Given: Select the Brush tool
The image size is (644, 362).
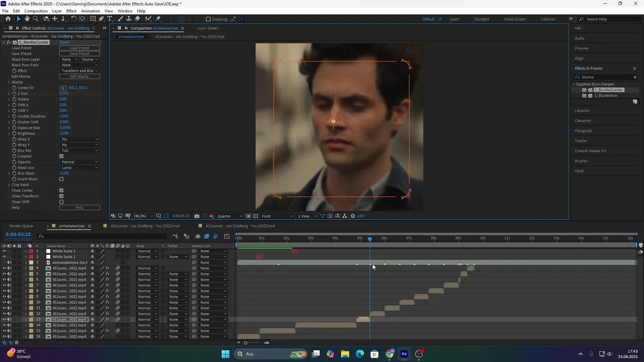Looking at the screenshot, I should coord(121,19).
